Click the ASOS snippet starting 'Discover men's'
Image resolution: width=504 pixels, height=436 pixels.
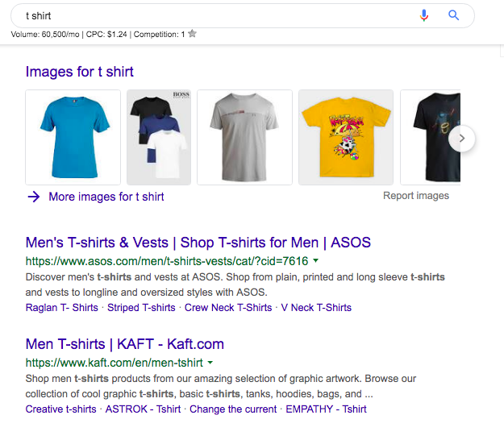(235, 284)
